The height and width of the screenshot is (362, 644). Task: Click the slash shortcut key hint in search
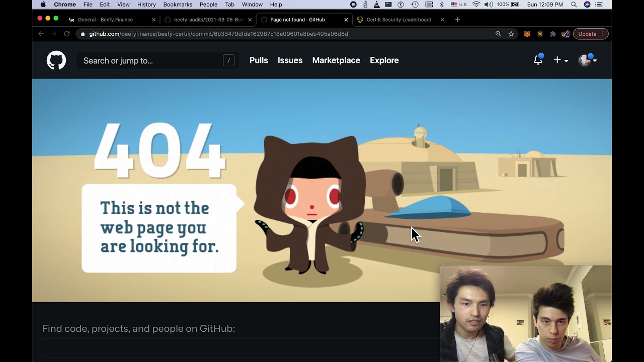coord(229,60)
